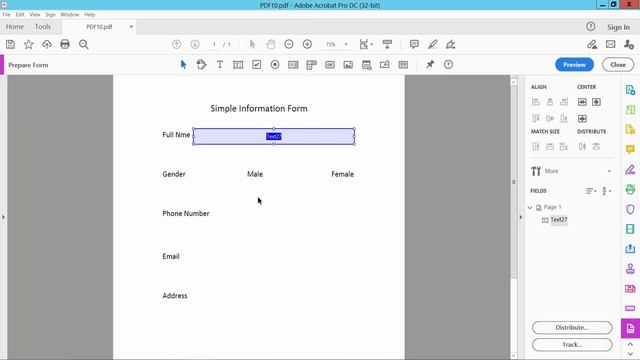
Task: Add a barcode field
Action: [403, 64]
